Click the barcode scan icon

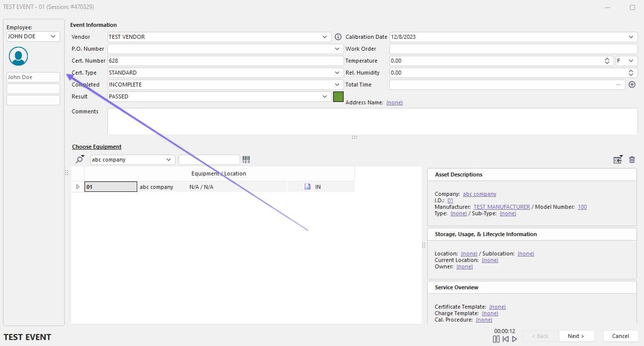tap(246, 160)
